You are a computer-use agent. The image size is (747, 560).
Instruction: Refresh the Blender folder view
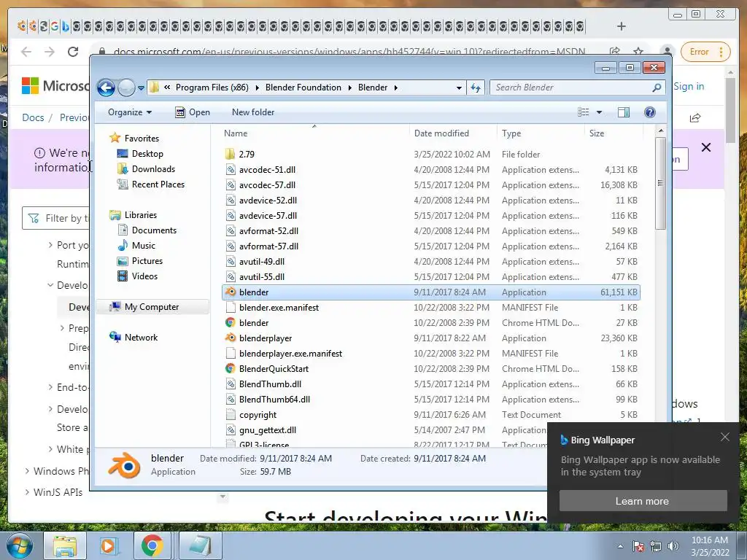click(x=476, y=87)
